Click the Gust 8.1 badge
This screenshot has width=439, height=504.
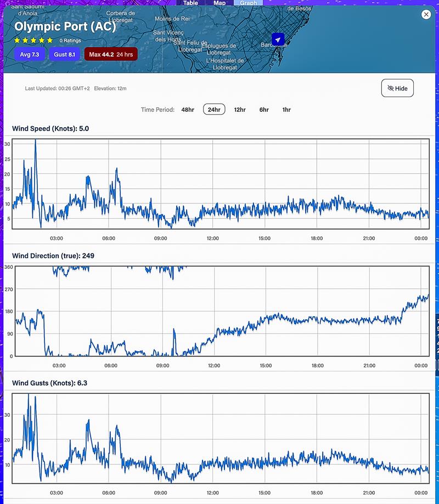pyautogui.click(x=64, y=54)
